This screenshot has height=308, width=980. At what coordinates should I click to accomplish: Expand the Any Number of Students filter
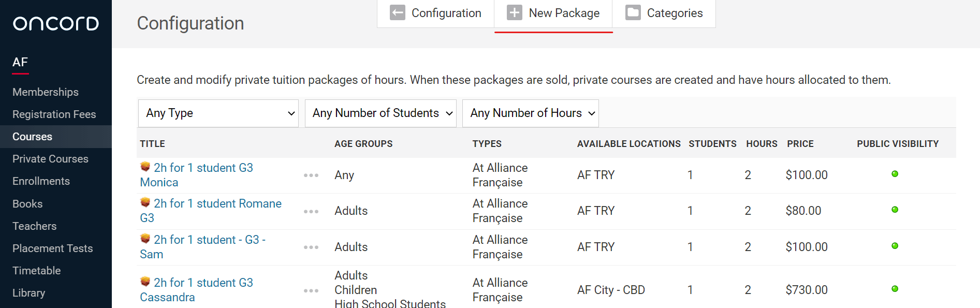click(381, 113)
